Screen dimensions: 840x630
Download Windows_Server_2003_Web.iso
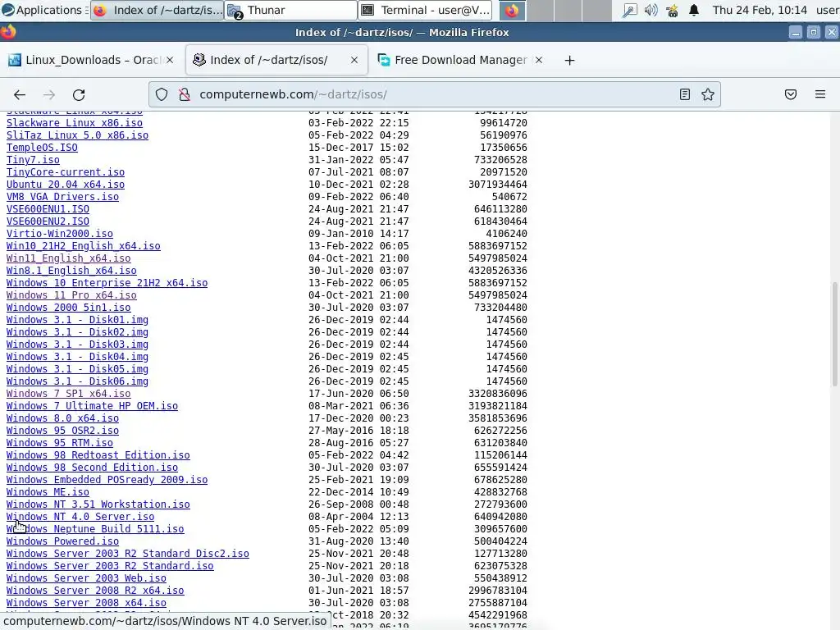[86, 579]
